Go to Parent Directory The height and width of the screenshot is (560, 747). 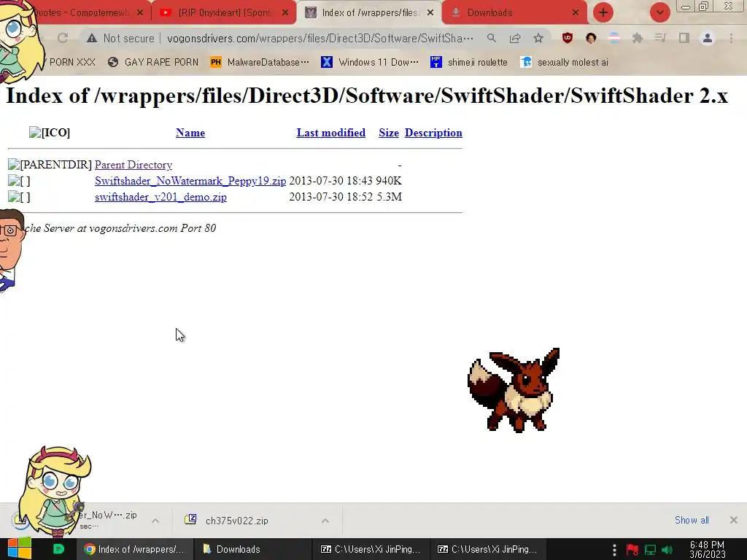pyautogui.click(x=133, y=165)
